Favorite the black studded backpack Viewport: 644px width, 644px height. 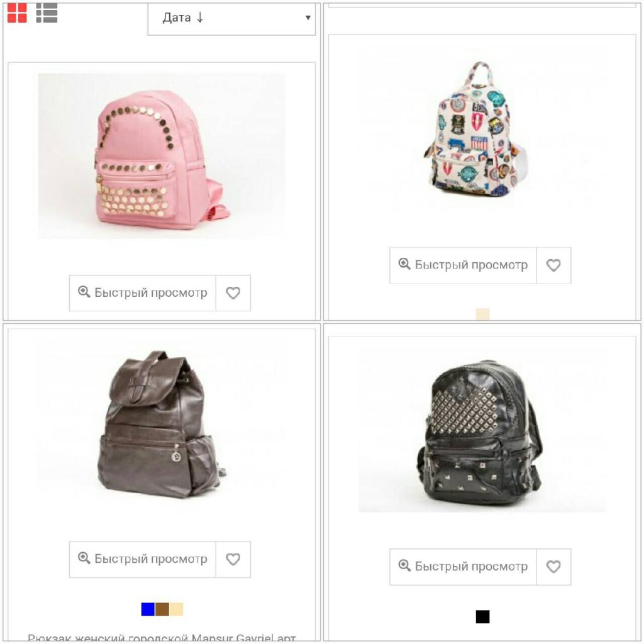click(553, 567)
